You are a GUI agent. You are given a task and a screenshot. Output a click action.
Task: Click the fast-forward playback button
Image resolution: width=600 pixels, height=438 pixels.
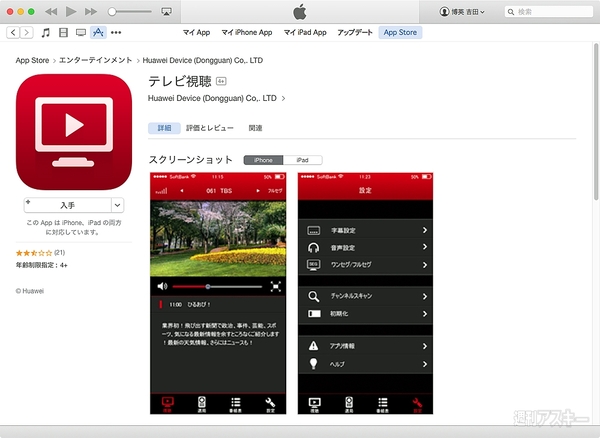(91, 12)
